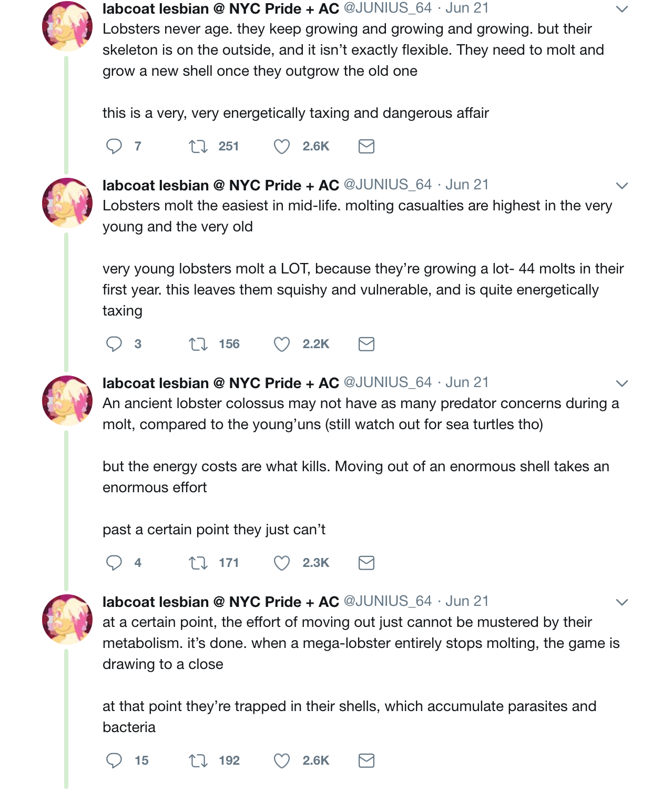Retweet the 'ancient lobster colossus' tweet
672x791 pixels.
point(198,563)
